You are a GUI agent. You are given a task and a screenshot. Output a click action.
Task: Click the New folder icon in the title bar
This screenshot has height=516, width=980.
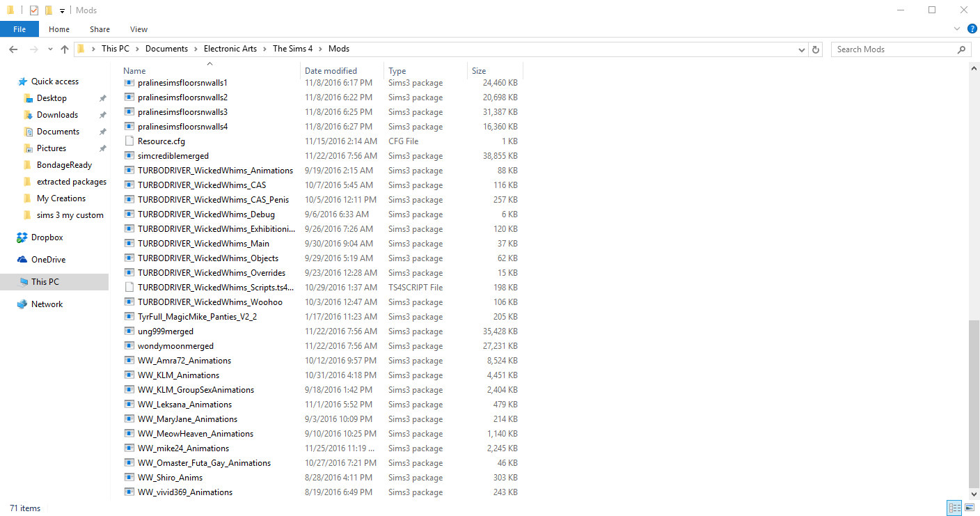pos(48,10)
